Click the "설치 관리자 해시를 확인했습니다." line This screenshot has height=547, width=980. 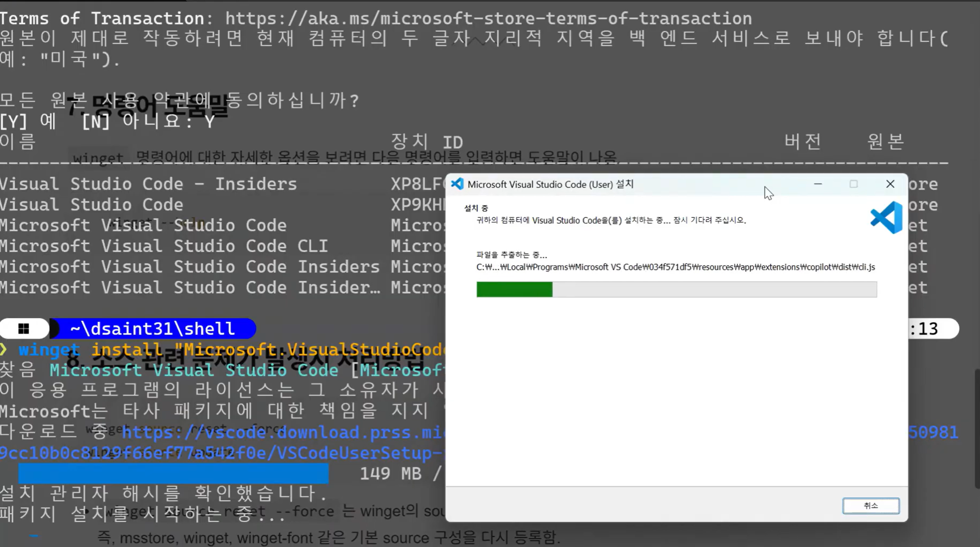(164, 494)
